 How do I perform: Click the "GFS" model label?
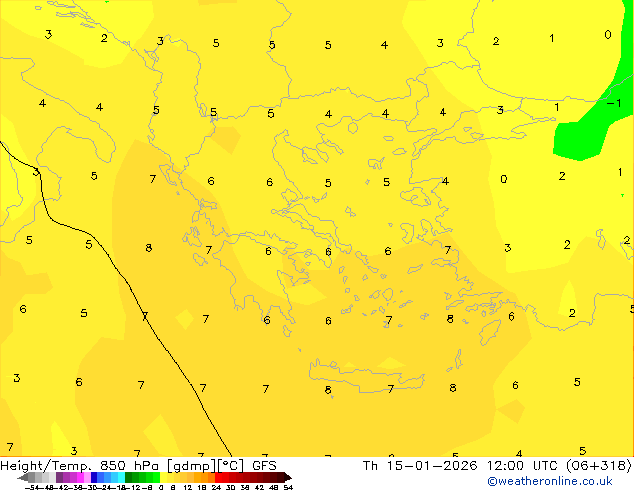pyautogui.click(x=264, y=466)
